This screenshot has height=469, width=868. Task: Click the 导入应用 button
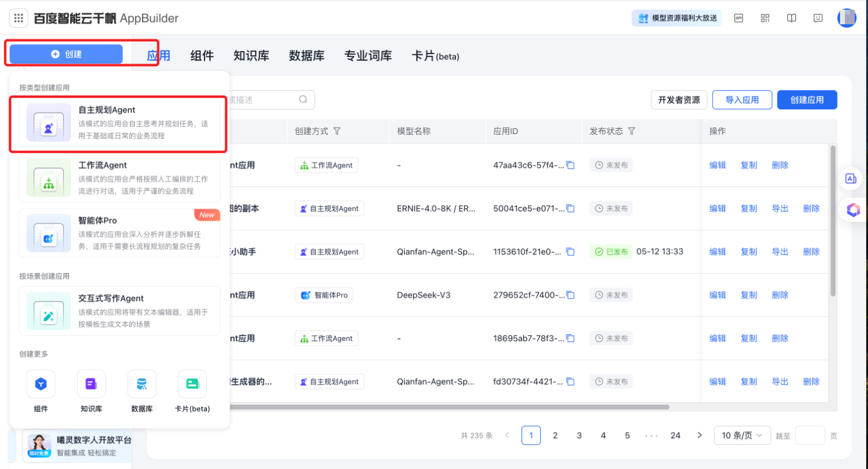pyautogui.click(x=742, y=100)
